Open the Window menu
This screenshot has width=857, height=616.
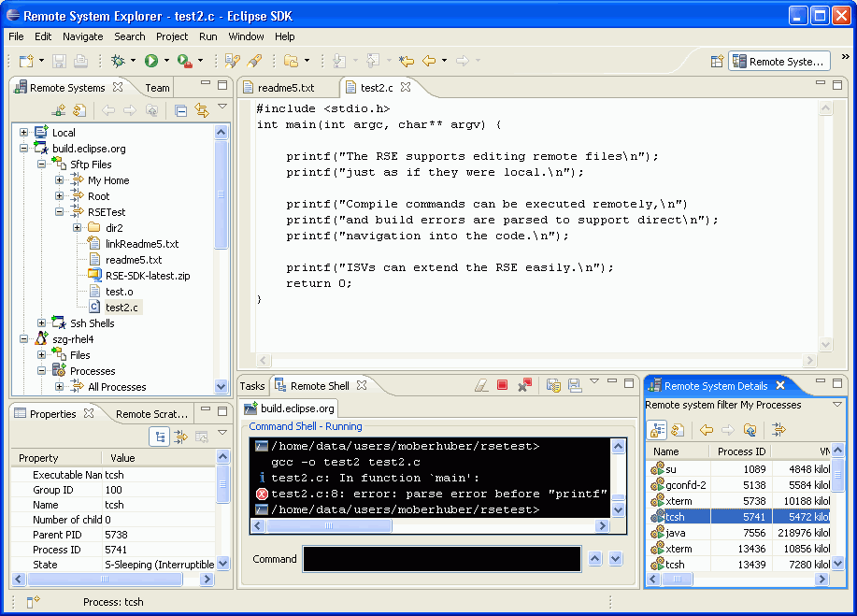[246, 36]
